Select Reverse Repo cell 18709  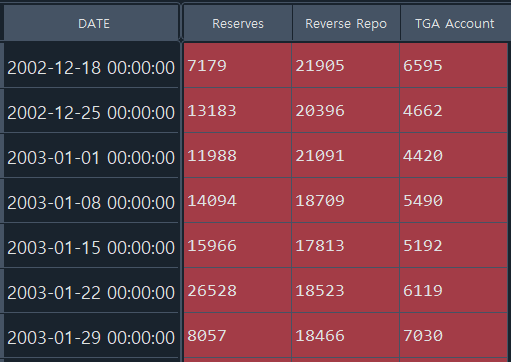point(346,200)
